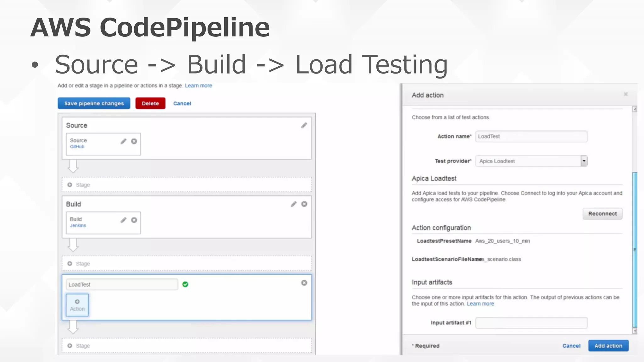
Task: Click the Add action panel scrollbar
Action: [635, 250]
